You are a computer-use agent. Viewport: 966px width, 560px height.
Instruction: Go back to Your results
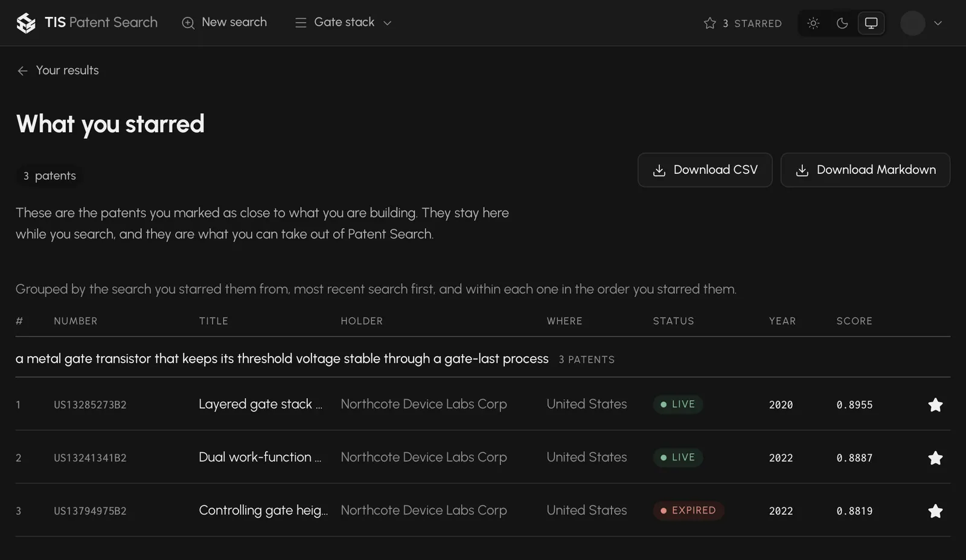58,71
